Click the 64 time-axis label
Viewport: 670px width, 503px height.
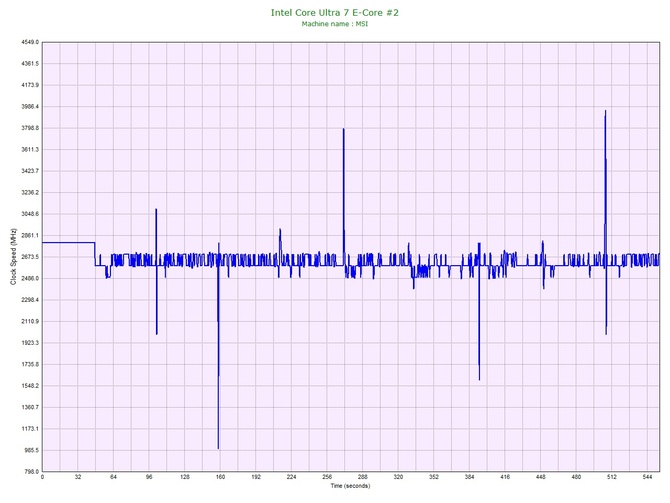click(113, 477)
